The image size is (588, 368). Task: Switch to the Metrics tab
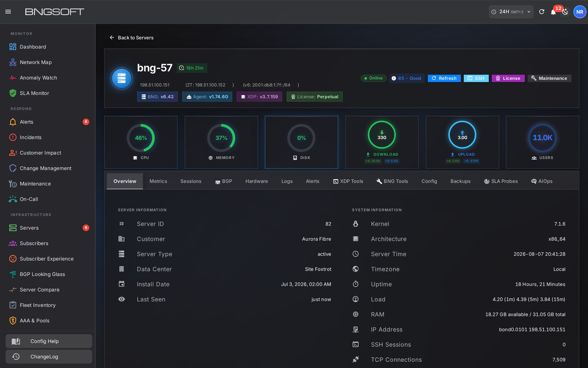(x=158, y=181)
